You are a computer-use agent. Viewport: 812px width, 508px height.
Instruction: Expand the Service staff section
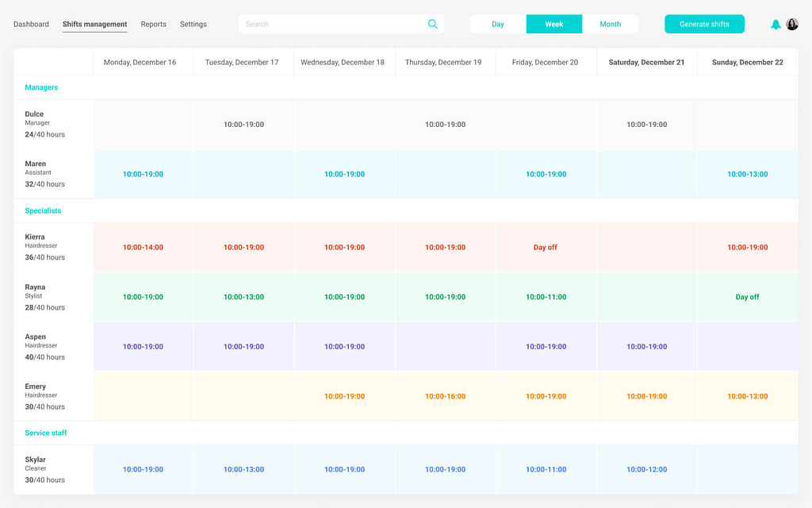tap(46, 433)
